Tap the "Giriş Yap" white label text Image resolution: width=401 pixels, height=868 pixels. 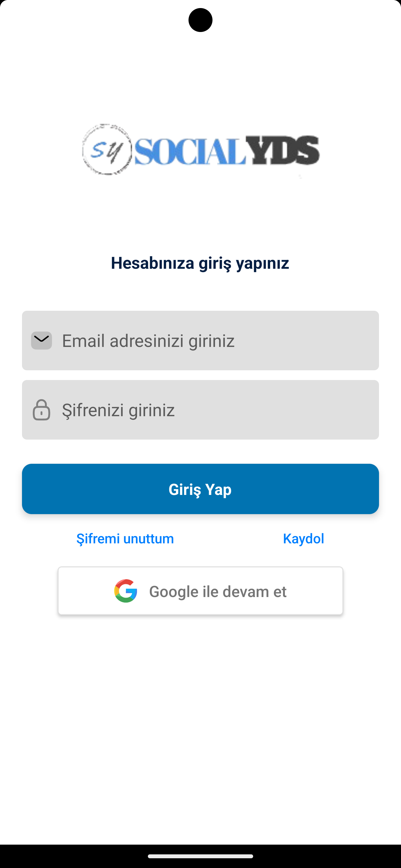coord(200,489)
